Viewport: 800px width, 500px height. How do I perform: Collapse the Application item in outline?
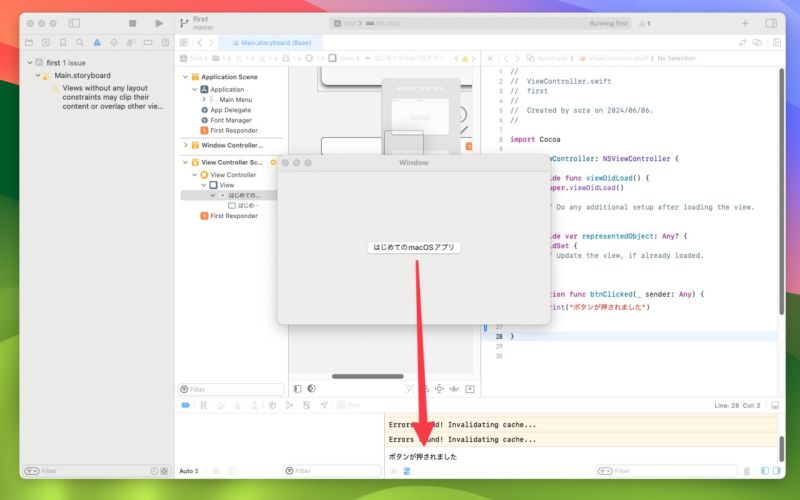coord(194,89)
